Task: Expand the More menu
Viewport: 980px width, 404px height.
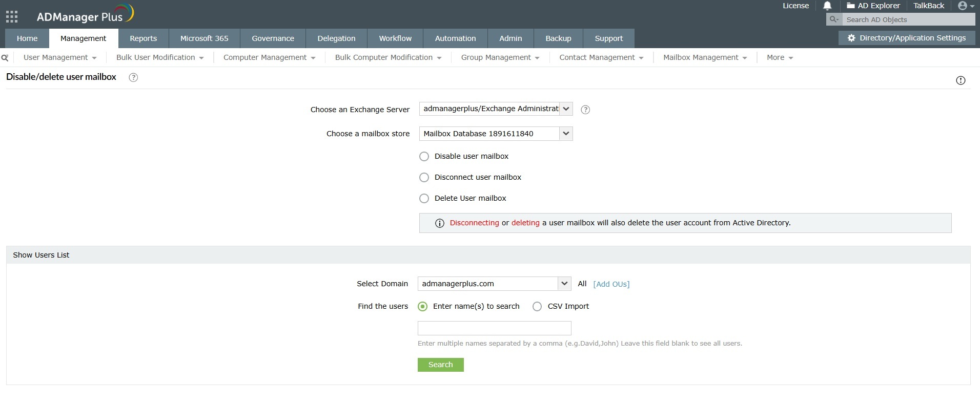Action: pos(780,57)
